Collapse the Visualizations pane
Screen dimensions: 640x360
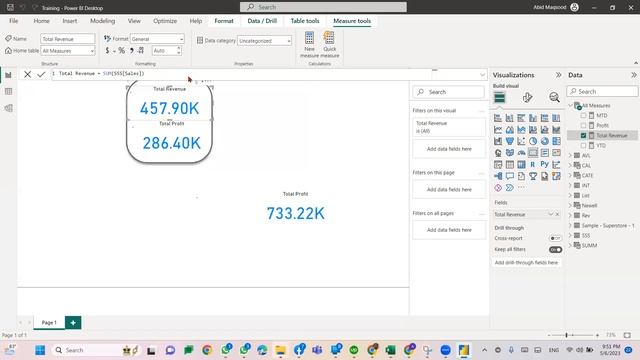[558, 75]
